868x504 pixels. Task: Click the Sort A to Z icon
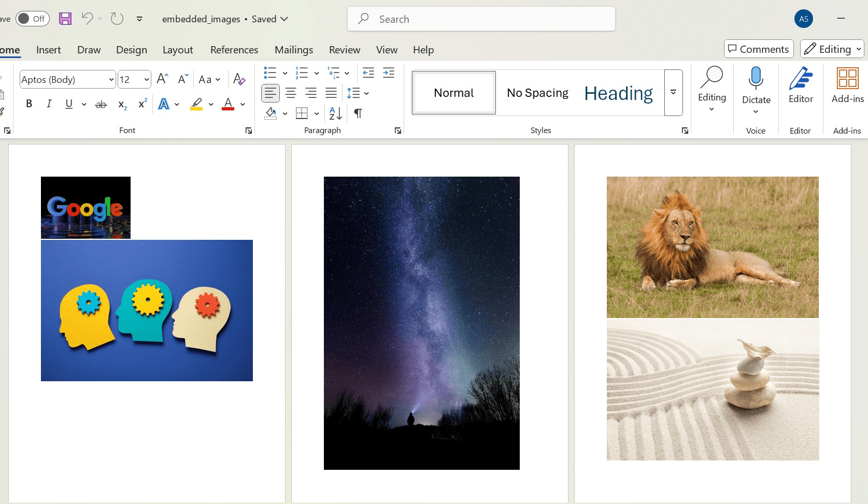pos(335,113)
